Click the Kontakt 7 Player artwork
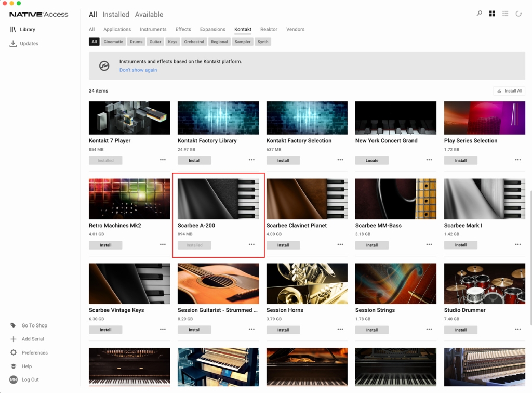This screenshot has height=393, width=532. [129, 118]
